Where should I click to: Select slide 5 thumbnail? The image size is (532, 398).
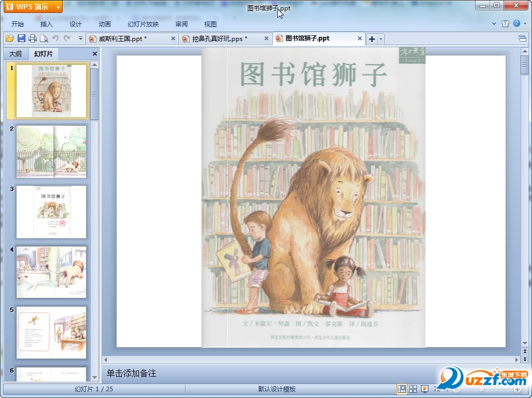[51, 333]
